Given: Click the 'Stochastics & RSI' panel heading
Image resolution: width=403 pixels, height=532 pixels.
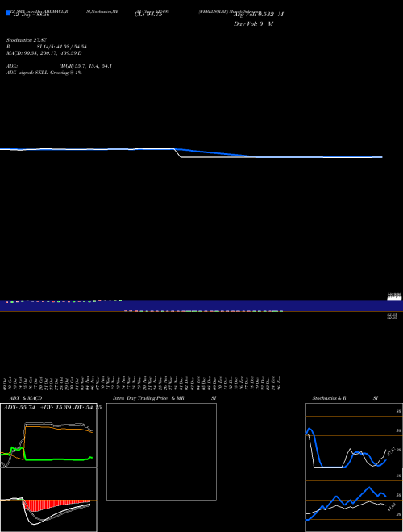Looking at the screenshot, I should [345, 398].
